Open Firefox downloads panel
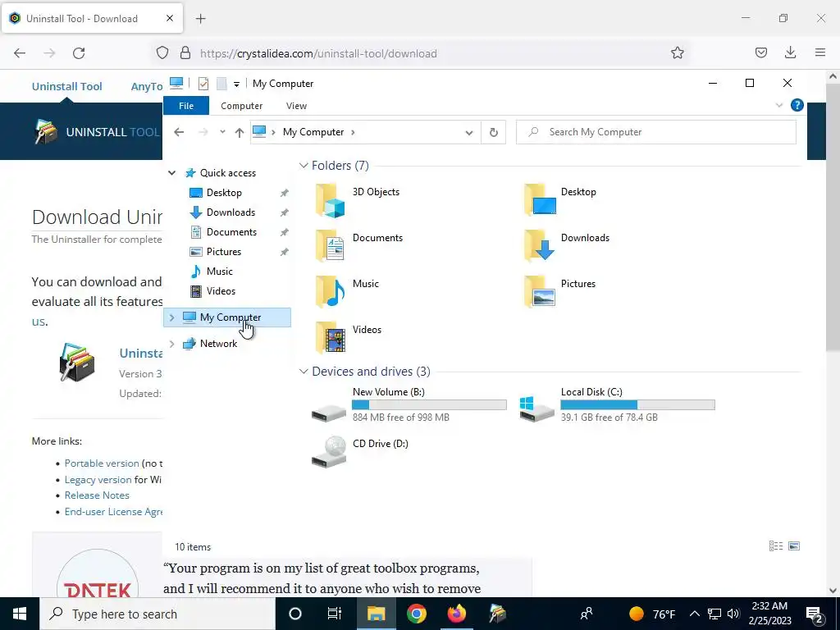The height and width of the screenshot is (630, 840). point(790,52)
